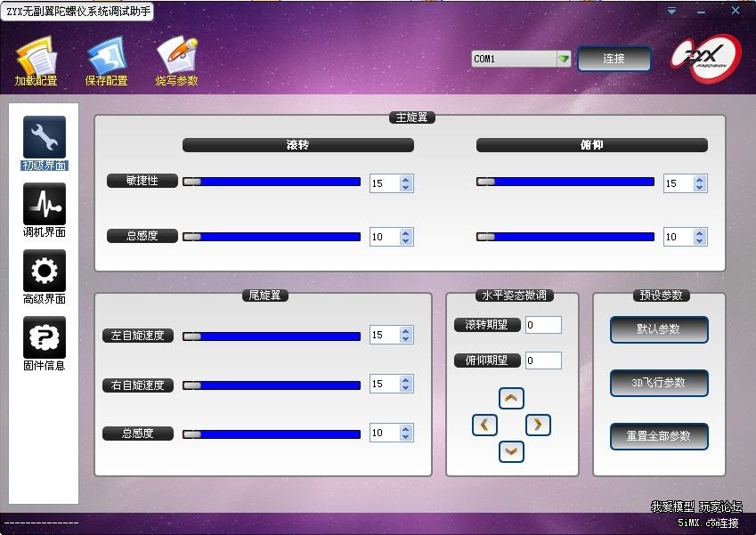The height and width of the screenshot is (535, 756).
Task: Nudge level attitude with down arrow
Action: [x=511, y=451]
